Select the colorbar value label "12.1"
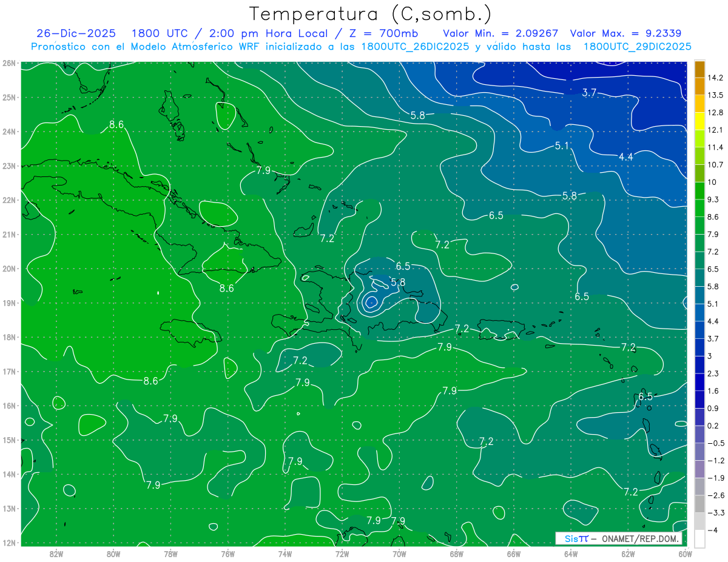 point(715,130)
